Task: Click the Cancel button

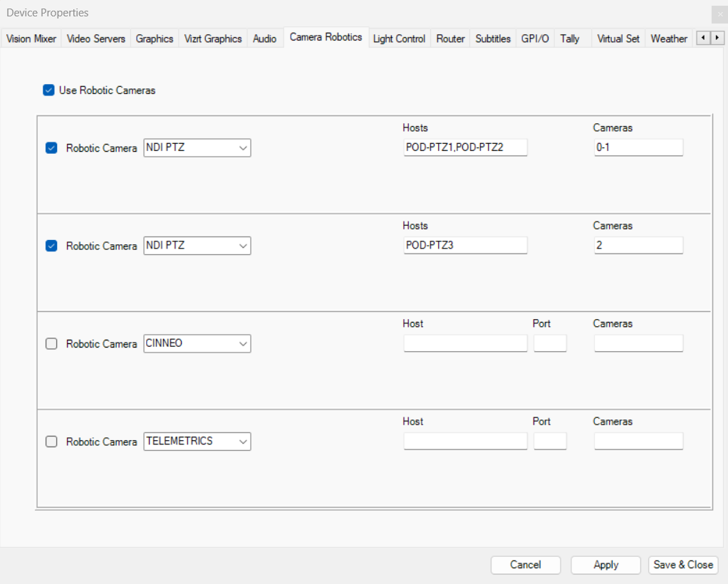Action: pos(526,565)
